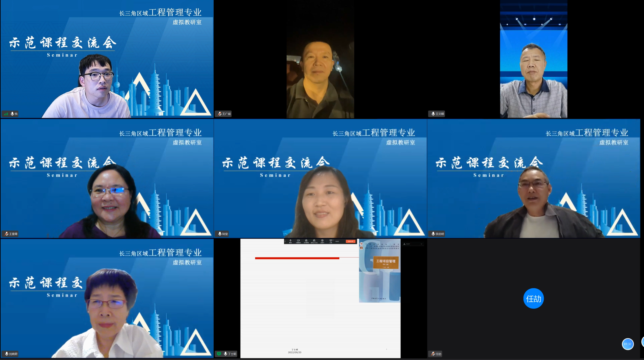644x360 pixels.
Task: Click the 关摄像头 camera icon
Action: click(x=299, y=241)
